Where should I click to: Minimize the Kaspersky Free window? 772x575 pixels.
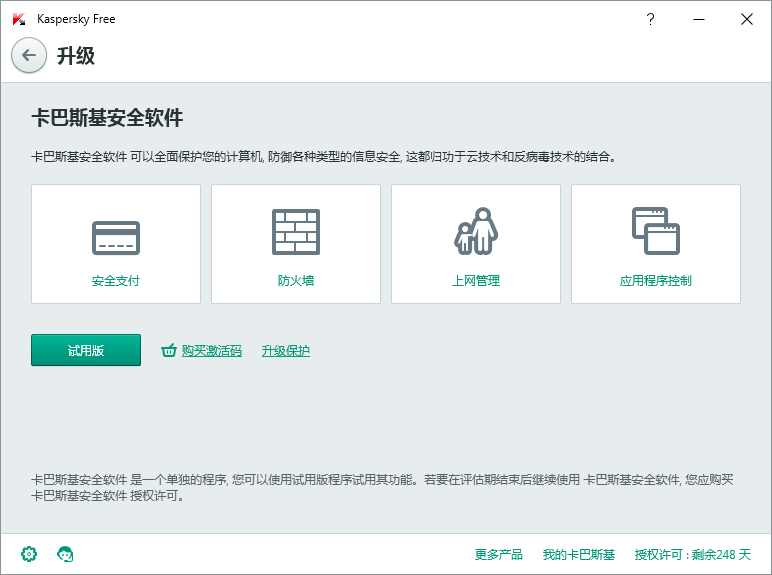tap(698, 19)
